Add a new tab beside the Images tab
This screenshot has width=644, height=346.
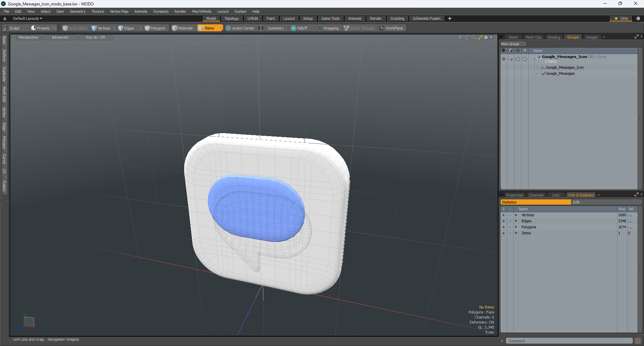pyautogui.click(x=604, y=37)
